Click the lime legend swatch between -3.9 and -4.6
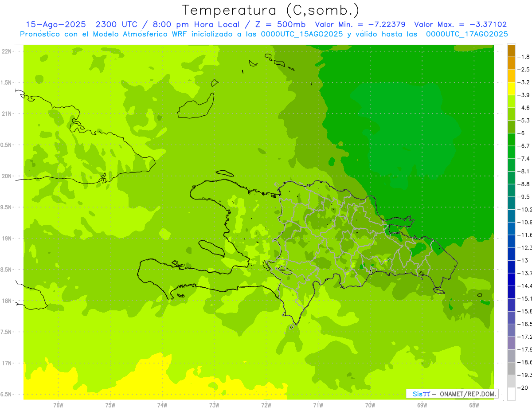532x411 pixels. pyautogui.click(x=511, y=102)
